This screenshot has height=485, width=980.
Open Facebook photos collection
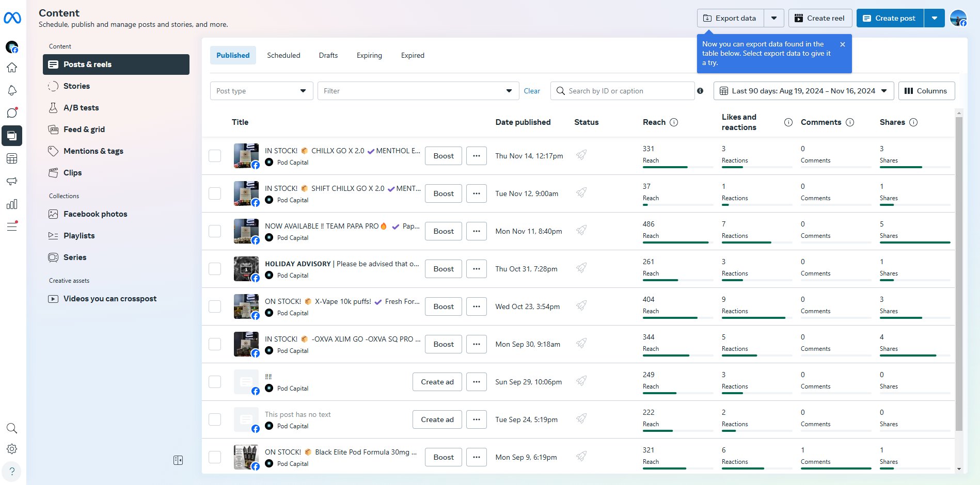pyautogui.click(x=116, y=214)
